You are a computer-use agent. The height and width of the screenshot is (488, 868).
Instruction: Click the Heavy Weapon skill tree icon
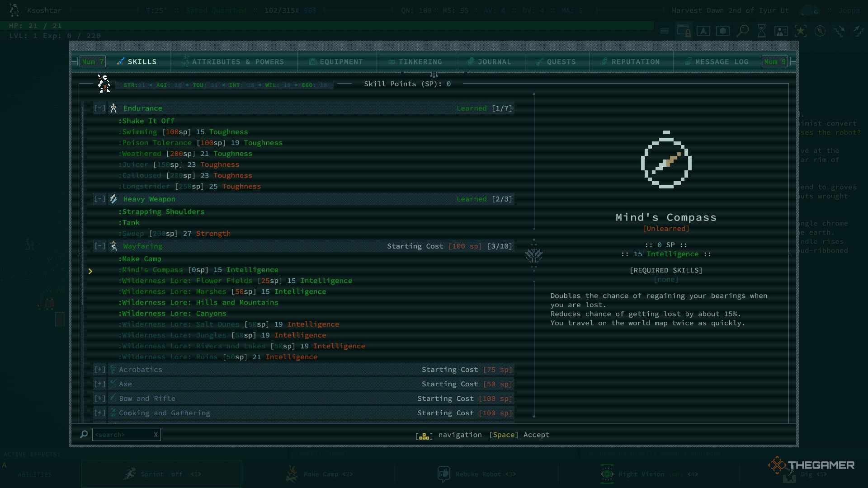(113, 199)
